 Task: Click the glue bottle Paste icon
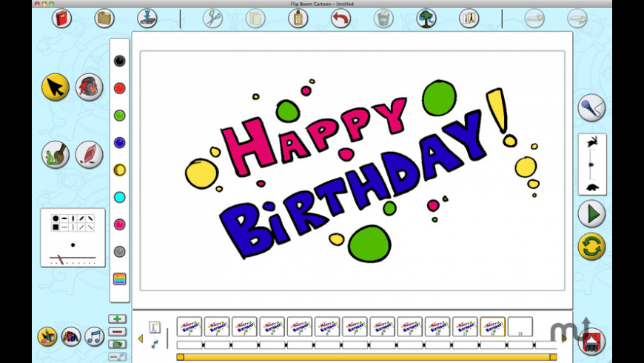coord(298,19)
